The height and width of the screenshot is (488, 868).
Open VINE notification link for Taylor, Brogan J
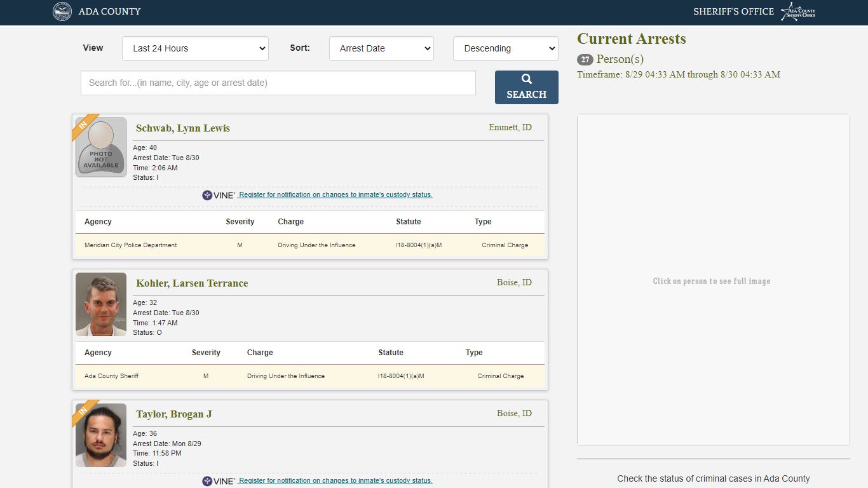pos(335,481)
